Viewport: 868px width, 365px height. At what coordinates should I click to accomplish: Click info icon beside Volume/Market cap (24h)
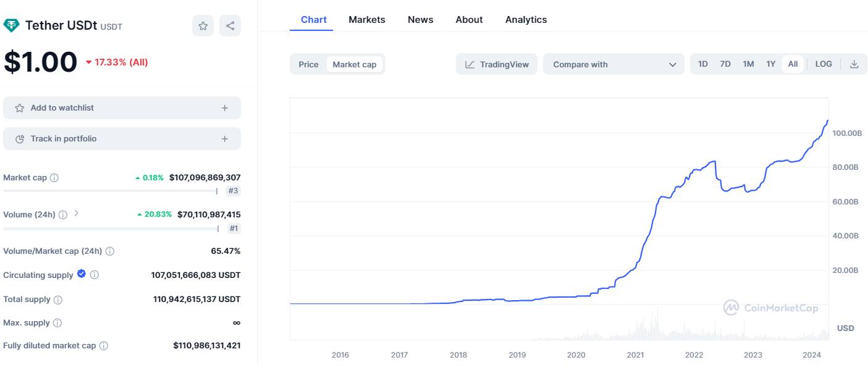(x=110, y=251)
